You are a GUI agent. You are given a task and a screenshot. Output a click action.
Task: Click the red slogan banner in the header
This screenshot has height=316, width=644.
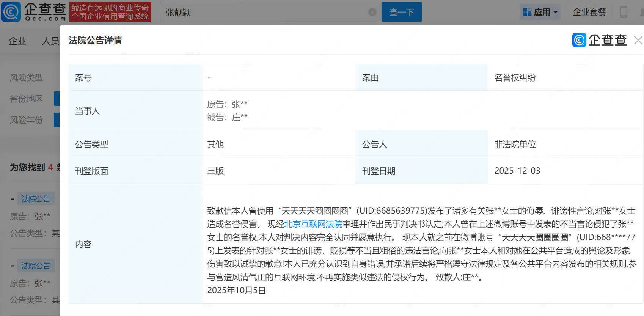coord(110,12)
